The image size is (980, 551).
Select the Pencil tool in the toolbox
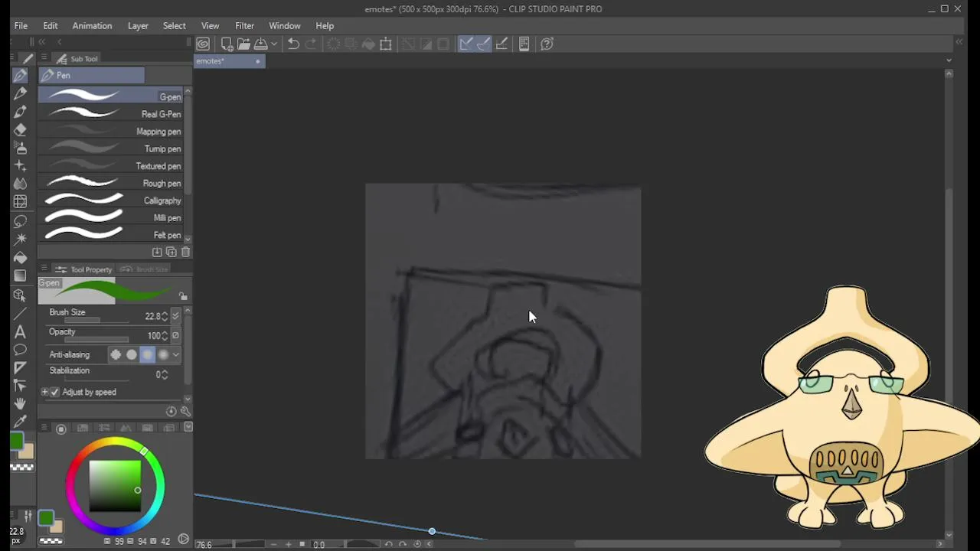pyautogui.click(x=21, y=93)
